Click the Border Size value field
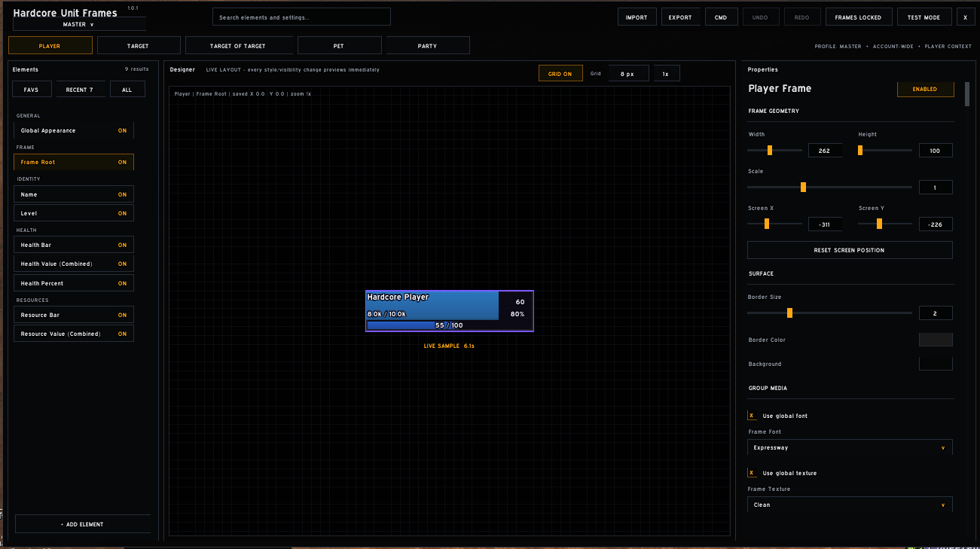This screenshot has width=980, height=549. click(x=936, y=313)
